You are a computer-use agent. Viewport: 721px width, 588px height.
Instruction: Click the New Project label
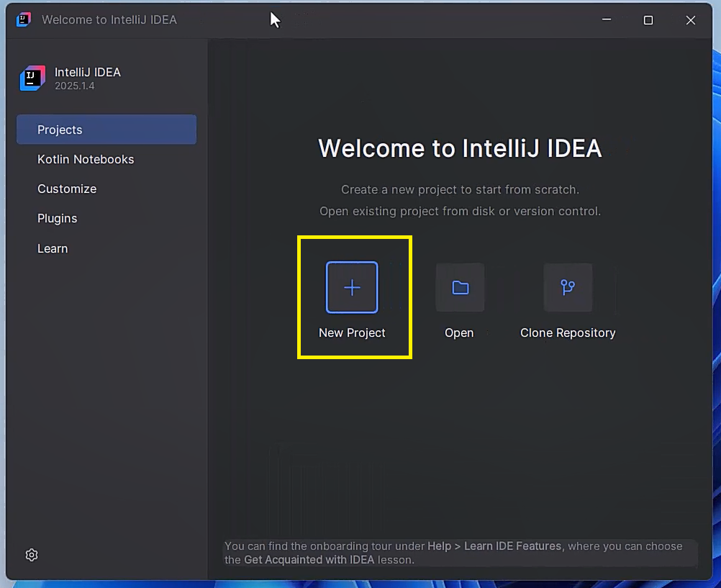pyautogui.click(x=352, y=333)
